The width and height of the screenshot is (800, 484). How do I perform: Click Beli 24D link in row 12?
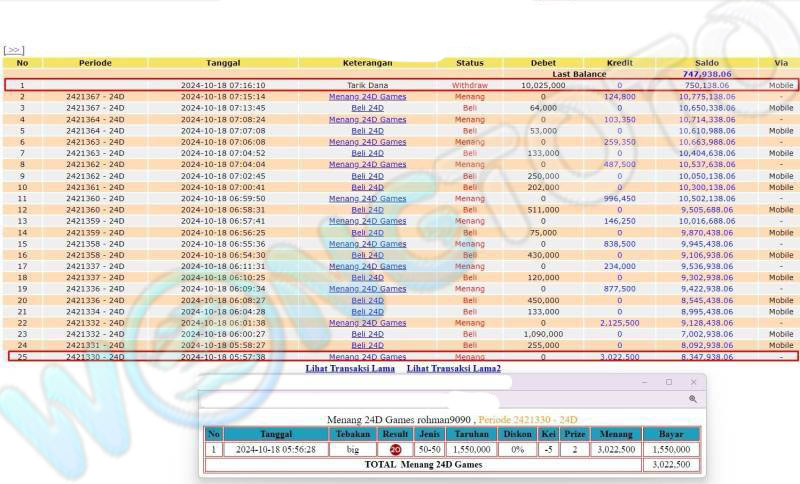pos(367,210)
